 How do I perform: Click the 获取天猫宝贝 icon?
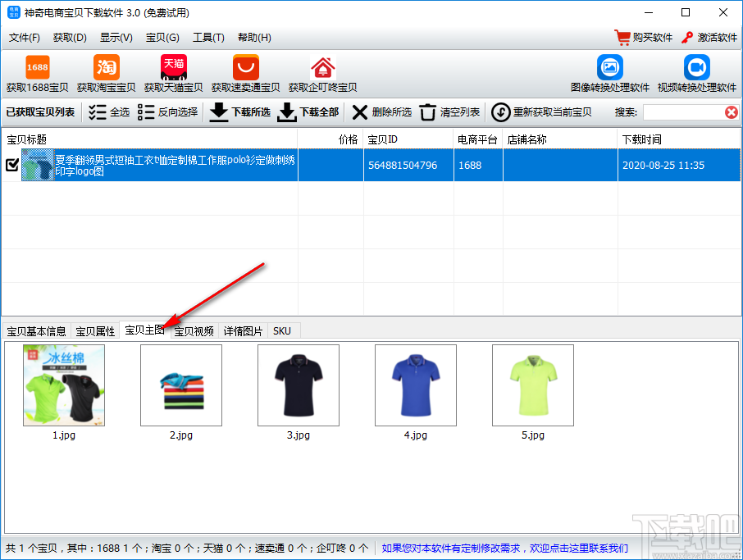pos(173,67)
